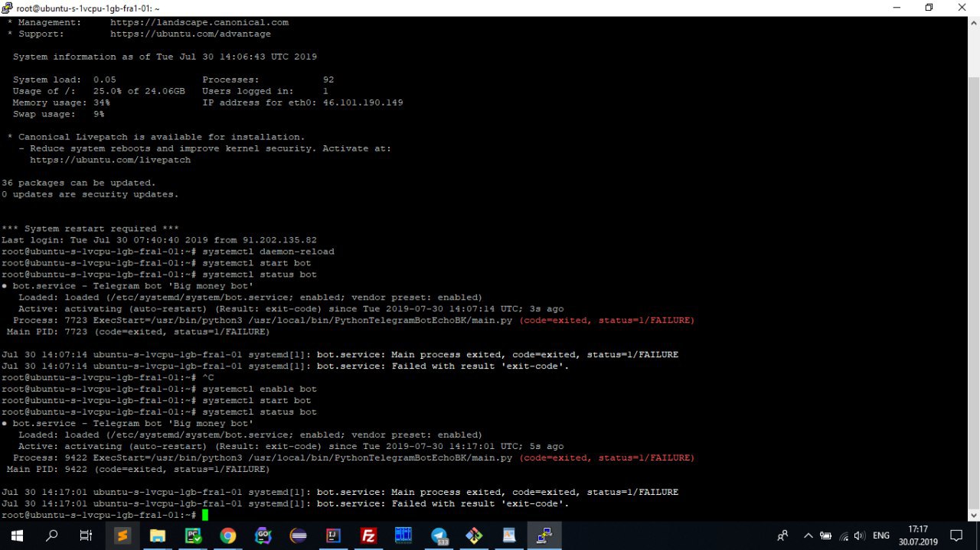The height and width of the screenshot is (550, 980).
Task: Open the PuTTY system menu icon in the title bar
Action: point(7,8)
